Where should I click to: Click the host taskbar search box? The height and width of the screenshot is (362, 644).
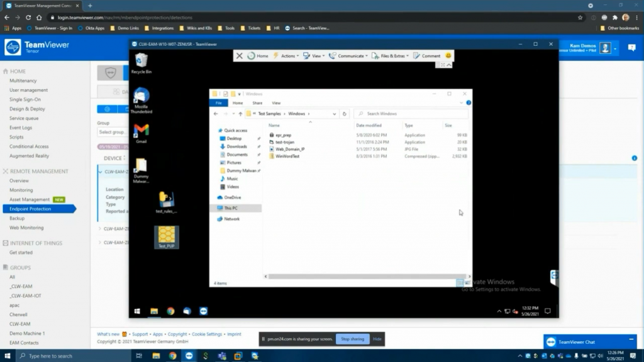[x=74, y=356]
